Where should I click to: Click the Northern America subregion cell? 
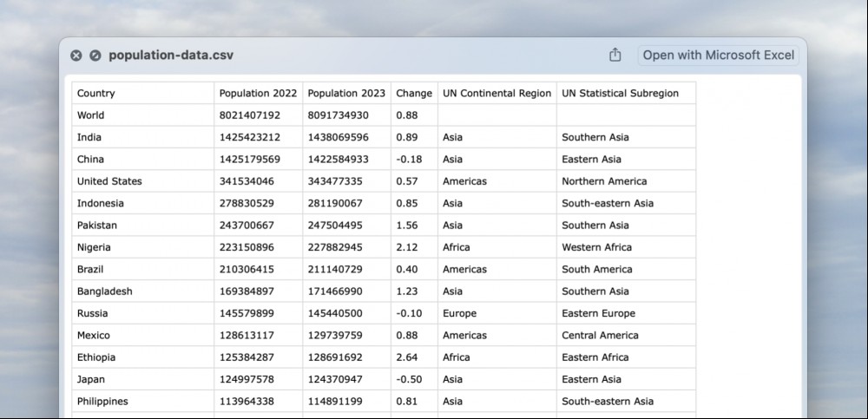pyautogui.click(x=626, y=181)
